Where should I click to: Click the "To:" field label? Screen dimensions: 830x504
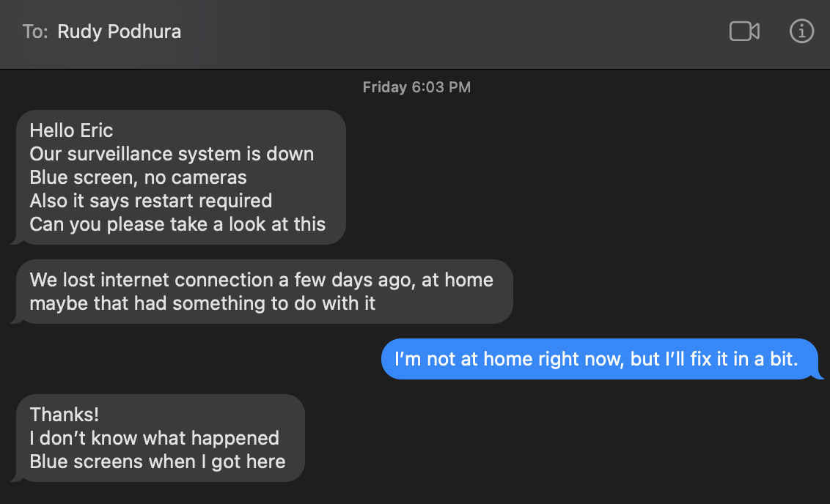click(x=35, y=32)
